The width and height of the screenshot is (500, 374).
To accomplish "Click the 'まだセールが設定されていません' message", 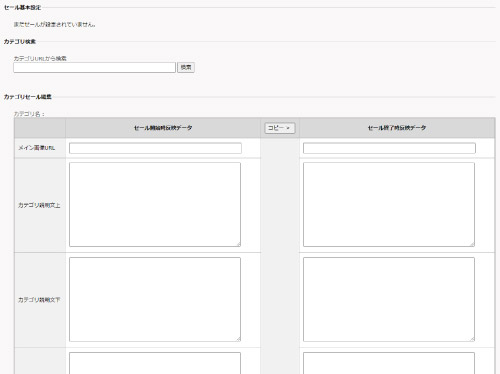I will (x=54, y=24).
